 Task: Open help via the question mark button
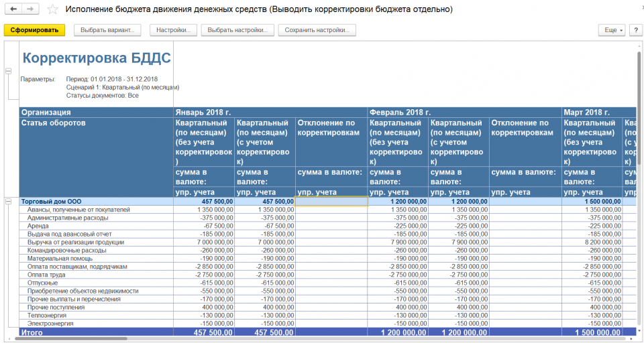636,30
